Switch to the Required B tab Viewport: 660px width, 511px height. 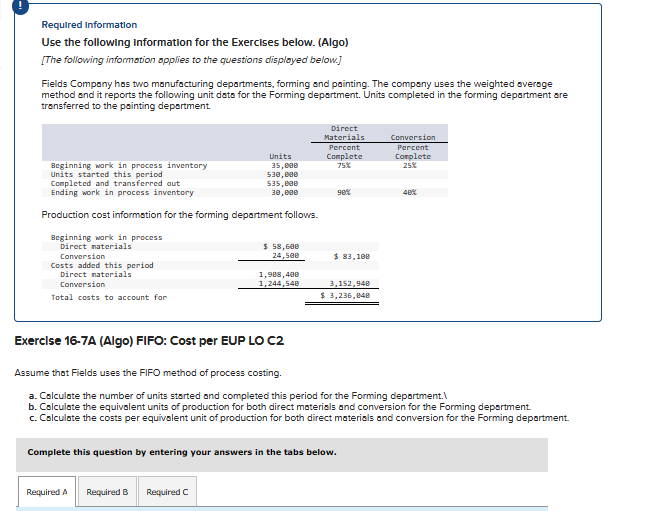[107, 492]
